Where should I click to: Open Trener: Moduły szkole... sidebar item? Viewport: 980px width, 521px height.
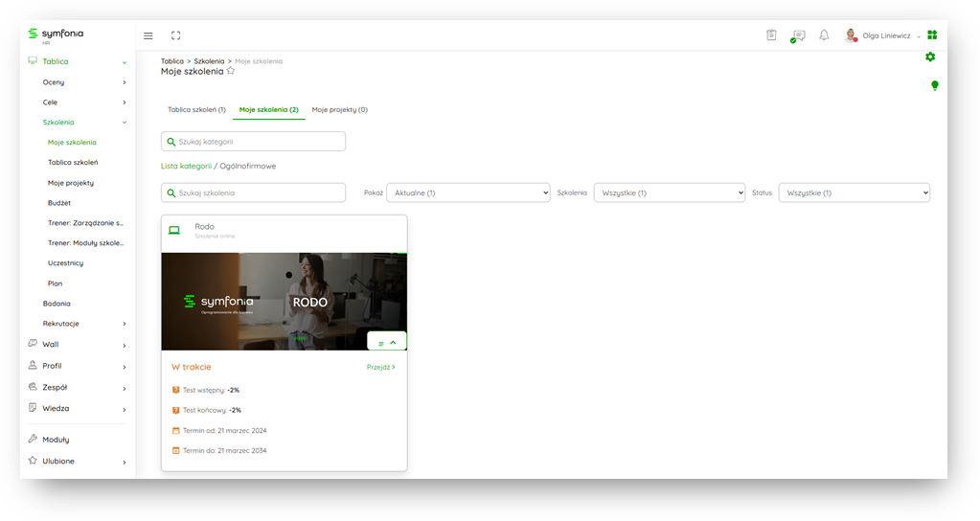85,243
